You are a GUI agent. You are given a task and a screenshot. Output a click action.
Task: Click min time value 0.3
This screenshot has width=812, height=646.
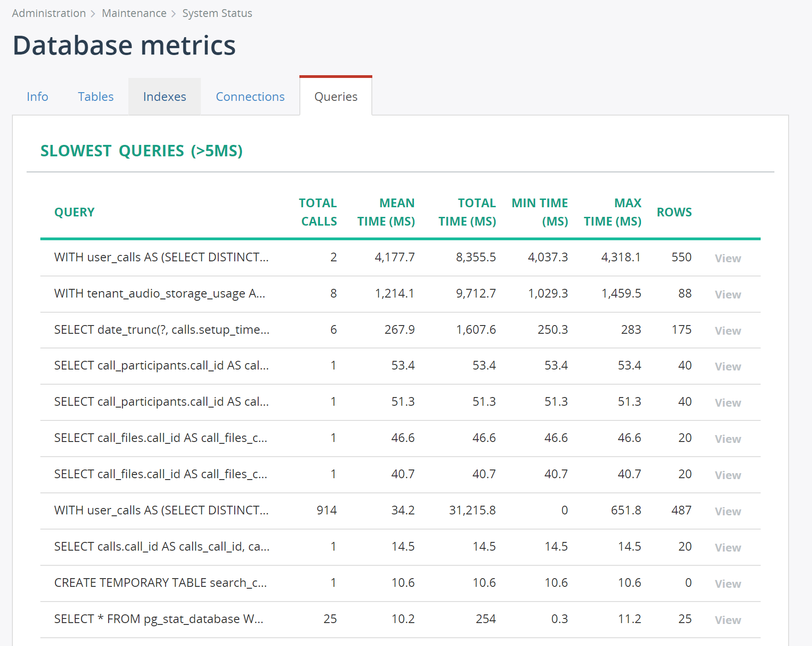pos(559,619)
